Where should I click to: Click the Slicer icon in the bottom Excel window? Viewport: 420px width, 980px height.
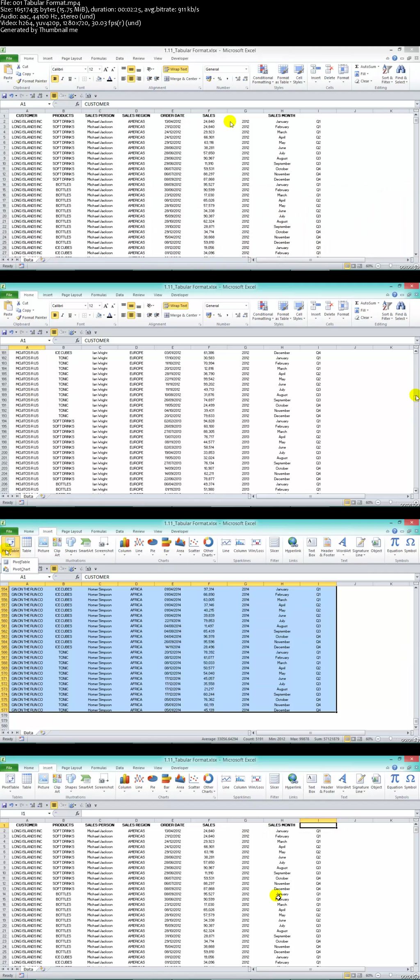coord(274,781)
